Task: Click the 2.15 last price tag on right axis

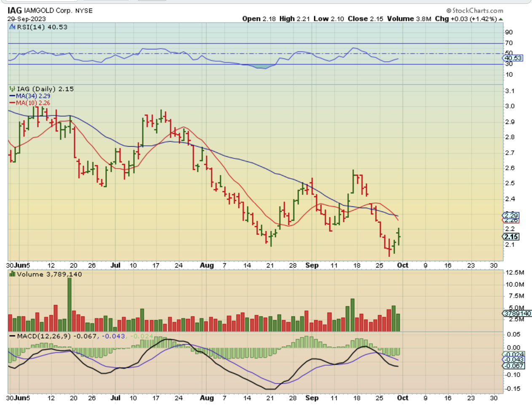Action: (511, 237)
